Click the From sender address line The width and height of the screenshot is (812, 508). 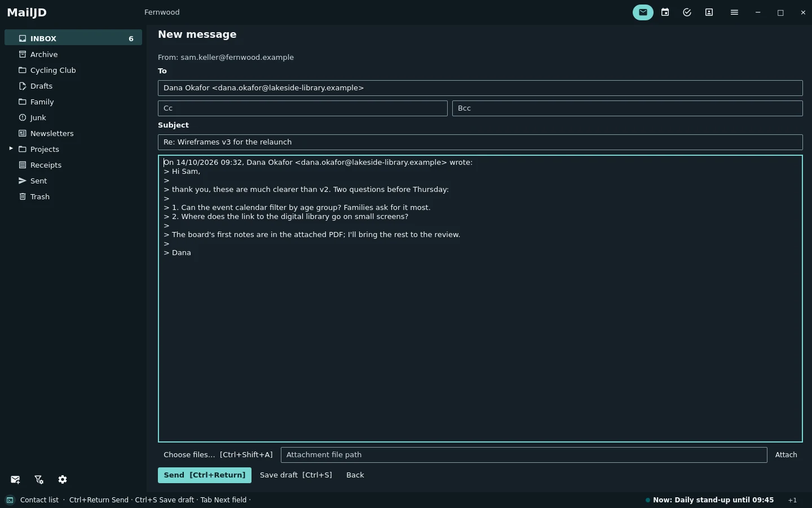click(x=226, y=58)
